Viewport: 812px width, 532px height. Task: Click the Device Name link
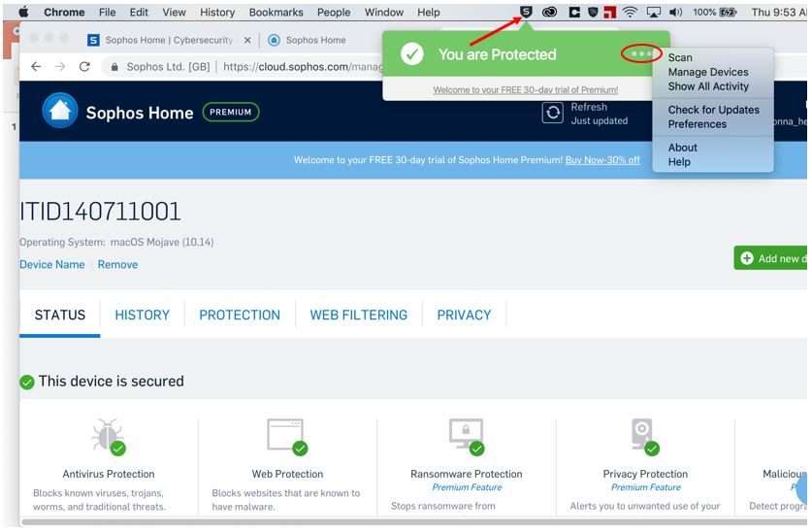tap(51, 265)
